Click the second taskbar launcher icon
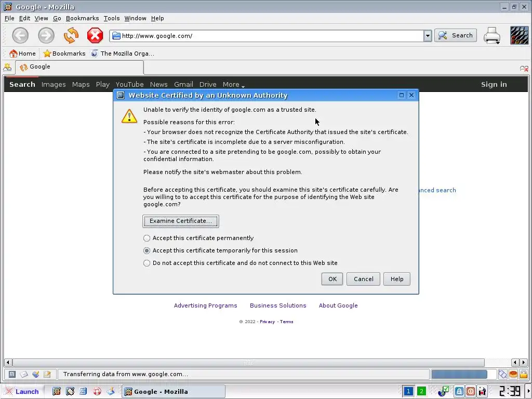This screenshot has width=532, height=399. click(70, 392)
